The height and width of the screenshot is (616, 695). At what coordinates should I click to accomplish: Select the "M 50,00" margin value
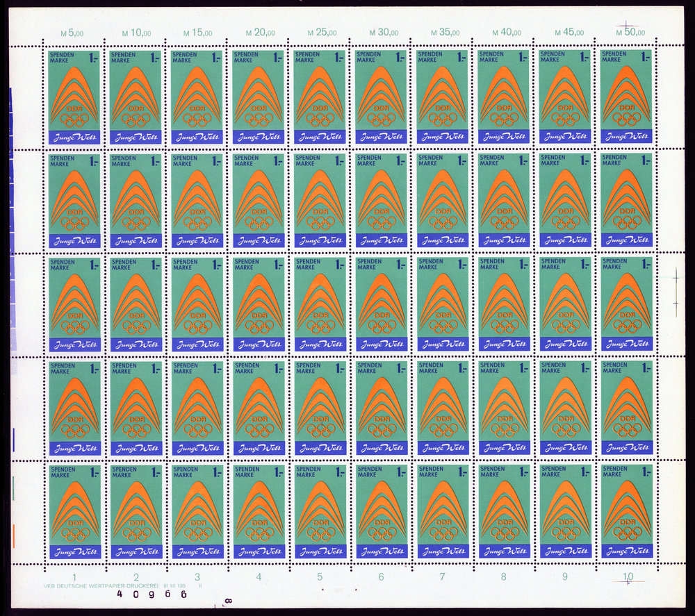tap(631, 33)
